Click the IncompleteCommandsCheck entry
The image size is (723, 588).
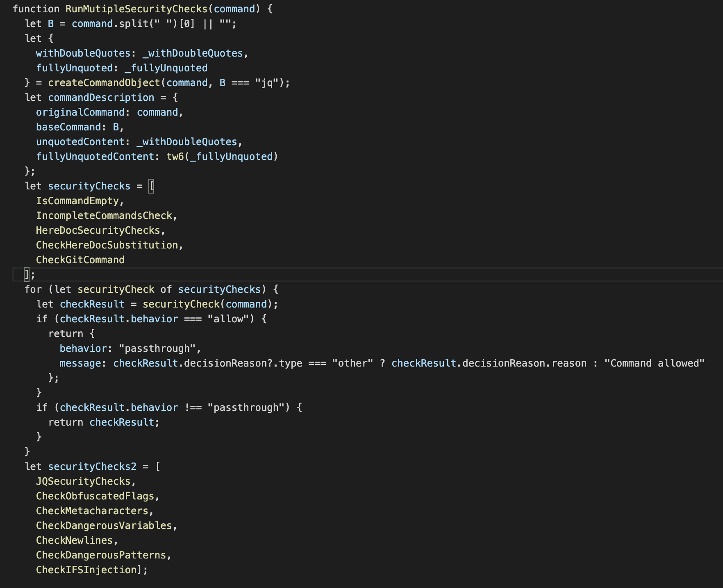click(x=104, y=216)
